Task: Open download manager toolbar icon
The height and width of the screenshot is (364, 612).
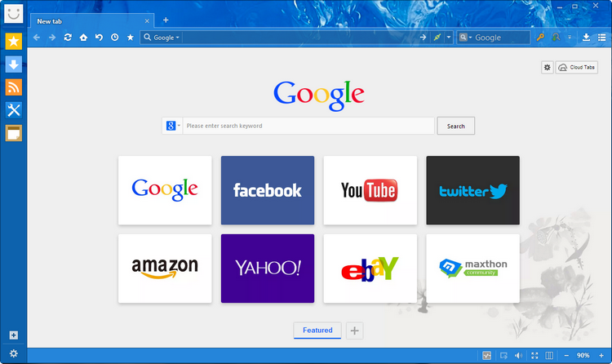Action: [x=586, y=38]
